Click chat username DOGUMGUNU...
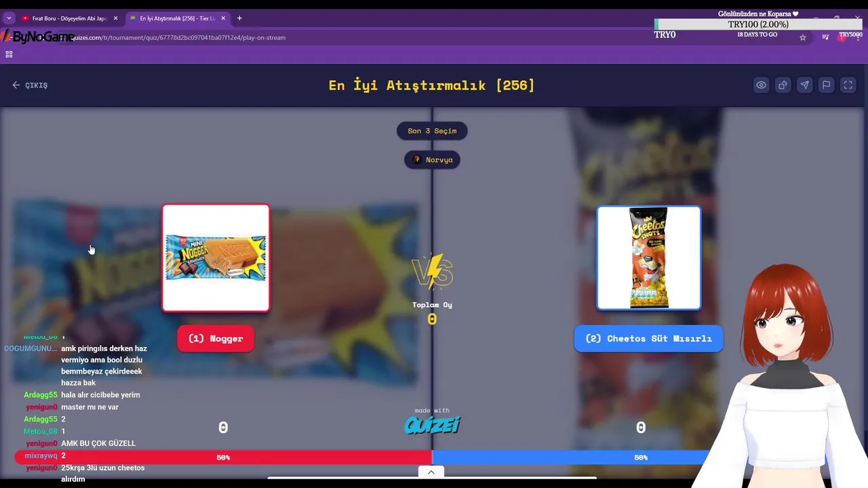Image resolution: width=868 pixels, height=488 pixels. [x=31, y=348]
